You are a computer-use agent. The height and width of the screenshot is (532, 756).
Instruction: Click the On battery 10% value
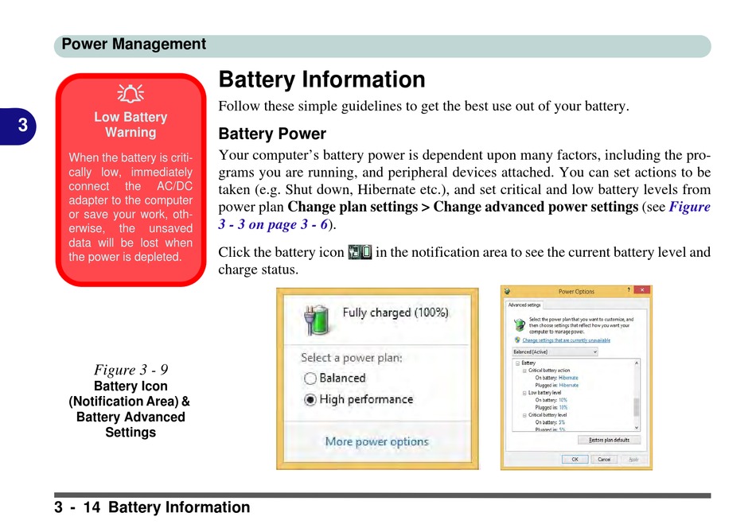563,400
